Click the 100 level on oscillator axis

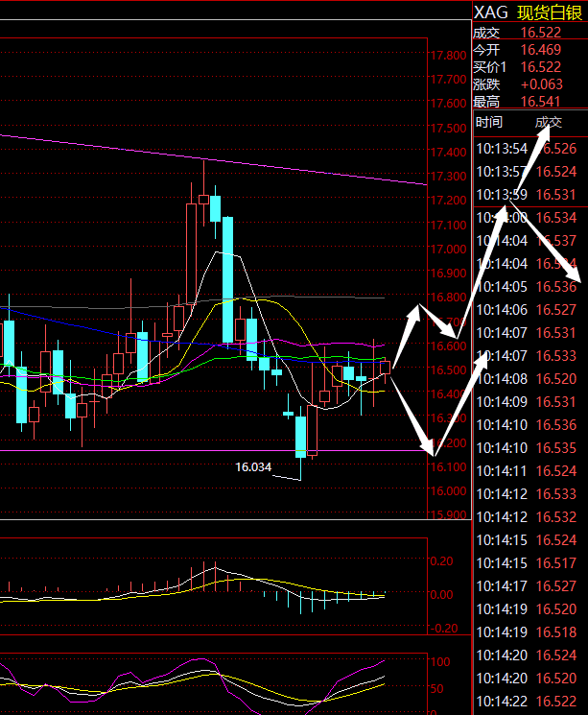[440, 661]
